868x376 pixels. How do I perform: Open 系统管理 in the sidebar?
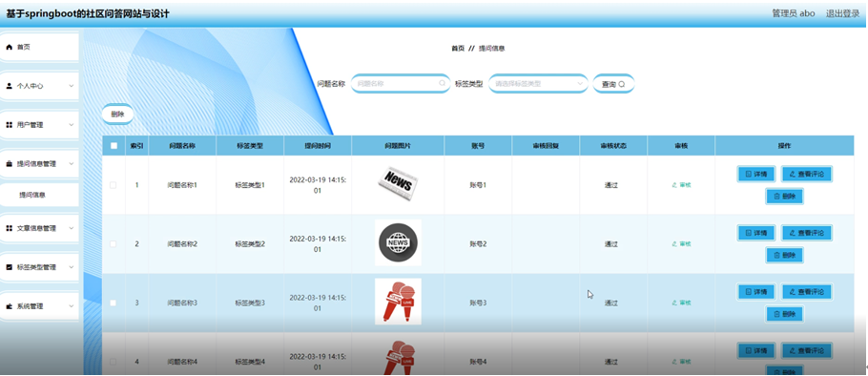coord(39,306)
